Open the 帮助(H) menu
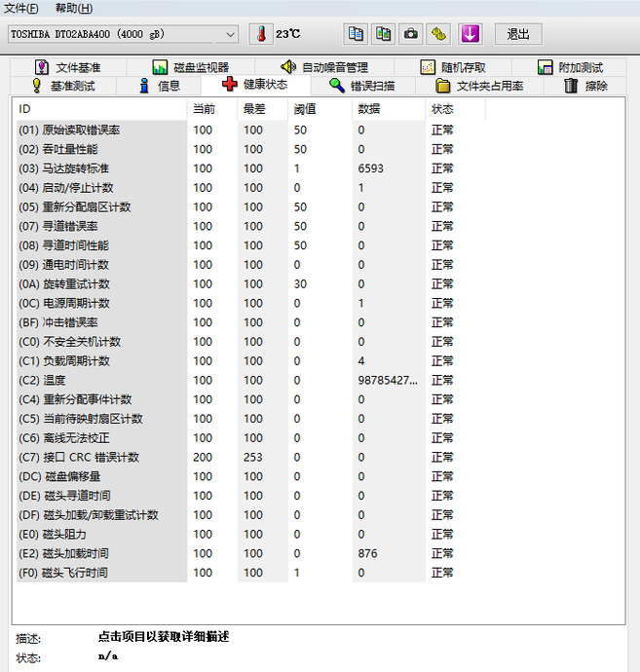The width and height of the screenshot is (640, 672). click(74, 8)
